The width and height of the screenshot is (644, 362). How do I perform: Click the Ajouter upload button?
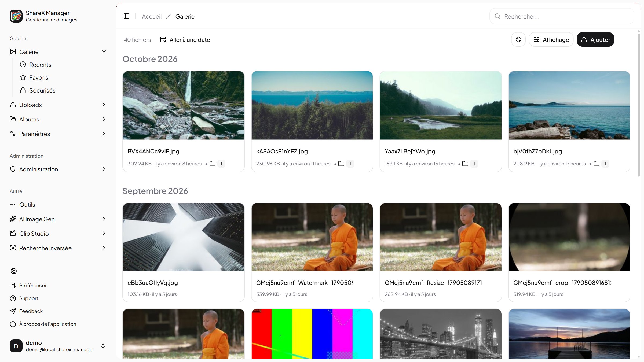click(x=595, y=39)
